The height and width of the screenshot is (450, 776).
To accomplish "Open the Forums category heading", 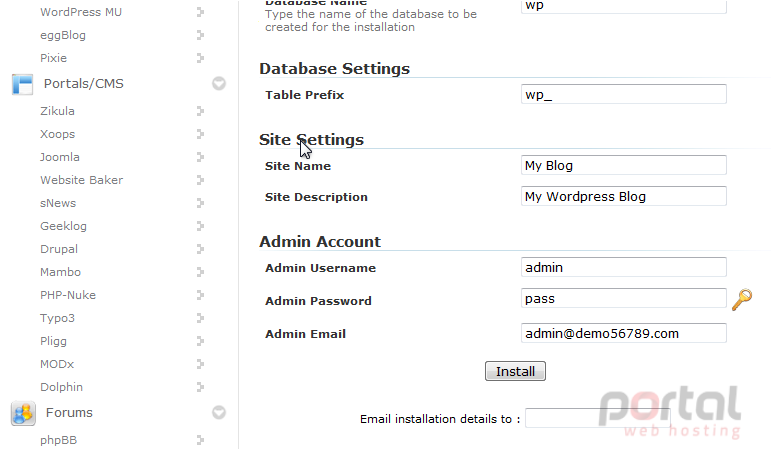I will point(69,412).
